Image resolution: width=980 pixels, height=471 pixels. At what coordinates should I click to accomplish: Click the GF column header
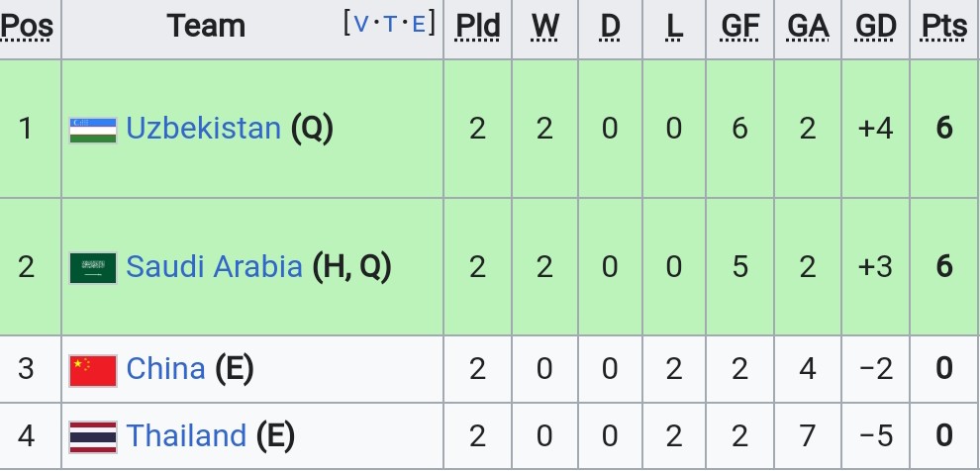tap(740, 26)
